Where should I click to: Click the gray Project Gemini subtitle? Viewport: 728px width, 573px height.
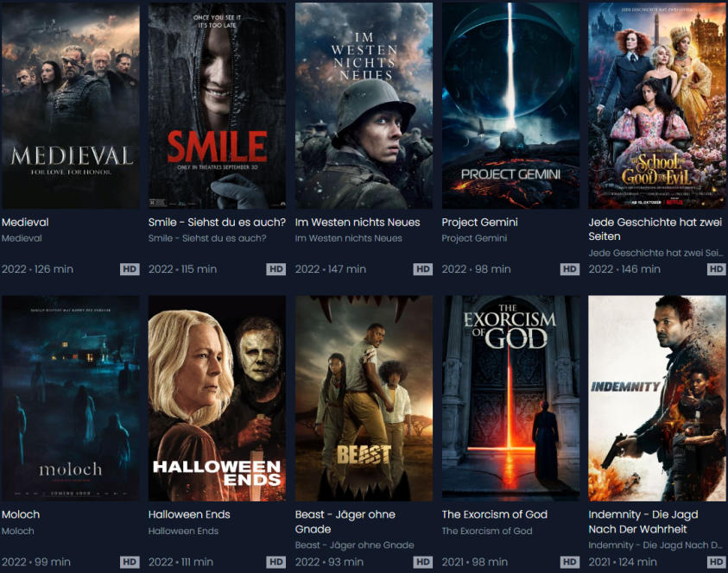[474, 238]
